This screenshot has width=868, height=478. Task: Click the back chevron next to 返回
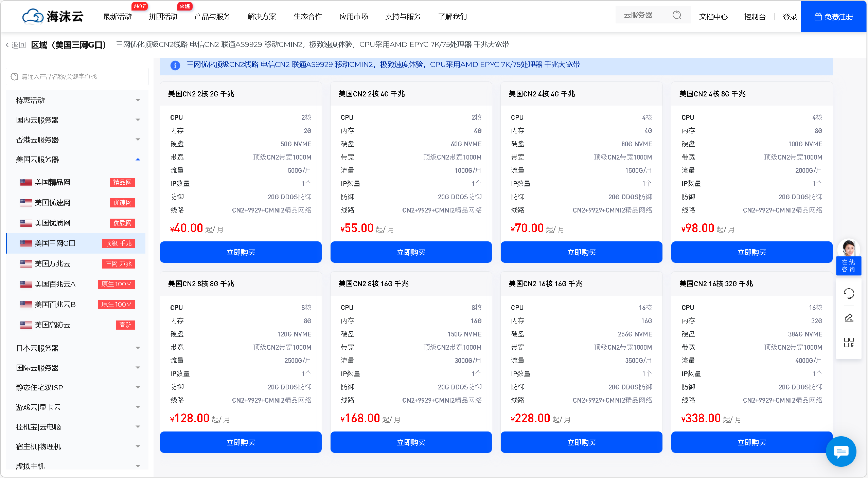[x=7, y=45]
